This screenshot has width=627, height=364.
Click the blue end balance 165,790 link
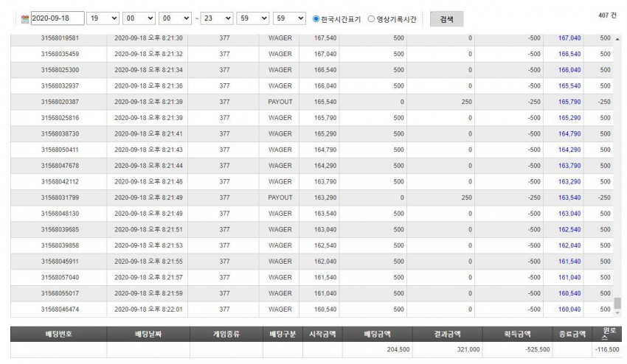point(569,102)
